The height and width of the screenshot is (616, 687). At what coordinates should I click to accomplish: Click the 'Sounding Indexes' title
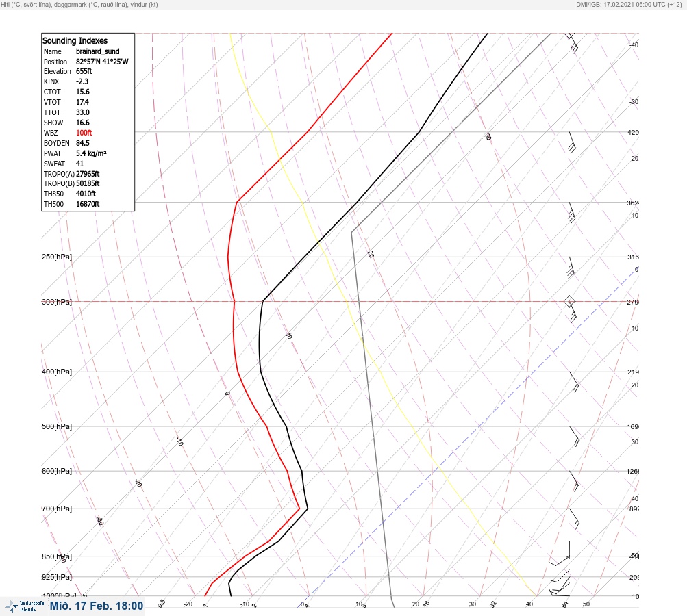75,40
